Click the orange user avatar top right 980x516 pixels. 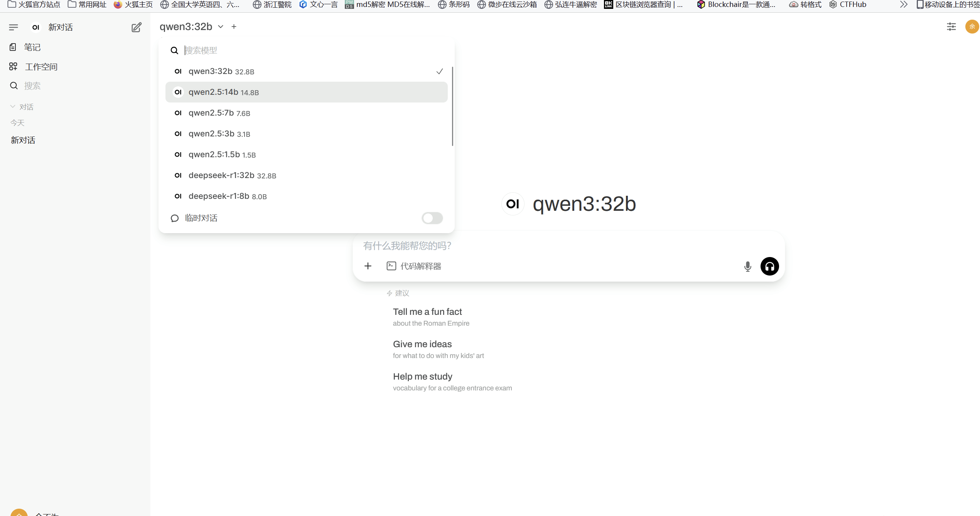click(972, 27)
